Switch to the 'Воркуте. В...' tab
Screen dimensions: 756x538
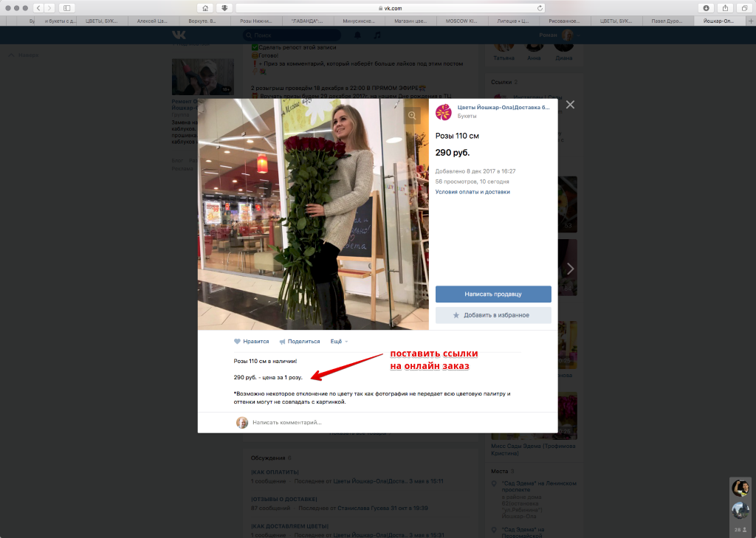pyautogui.click(x=202, y=21)
